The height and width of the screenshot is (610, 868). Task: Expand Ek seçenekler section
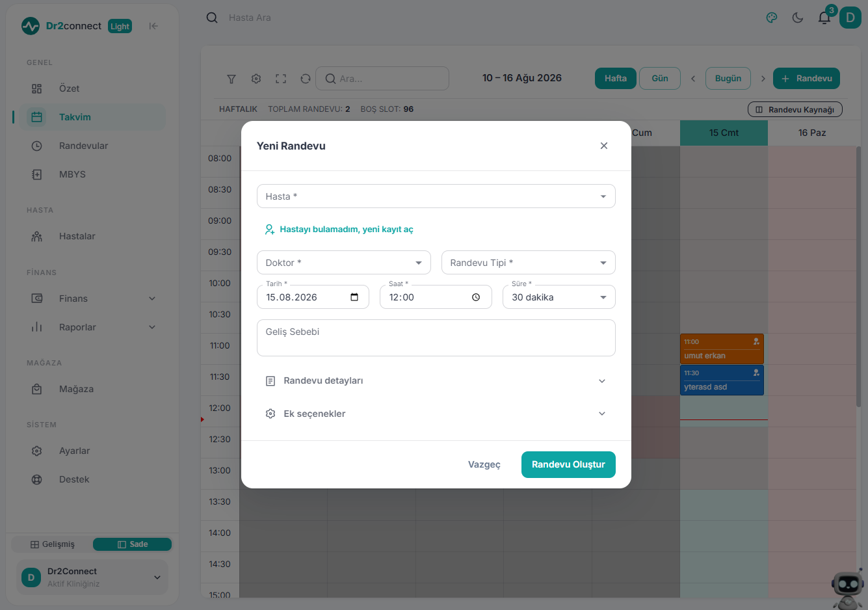[x=436, y=414]
